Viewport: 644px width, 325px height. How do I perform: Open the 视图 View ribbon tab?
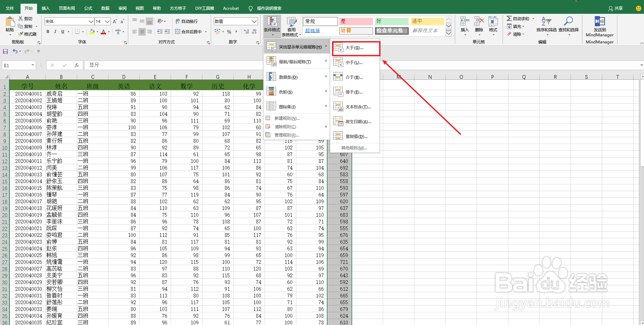(140, 8)
